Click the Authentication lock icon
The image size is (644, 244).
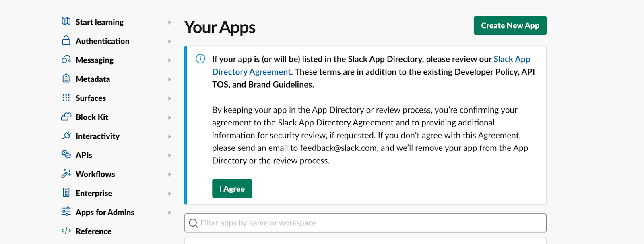pyautogui.click(x=66, y=40)
